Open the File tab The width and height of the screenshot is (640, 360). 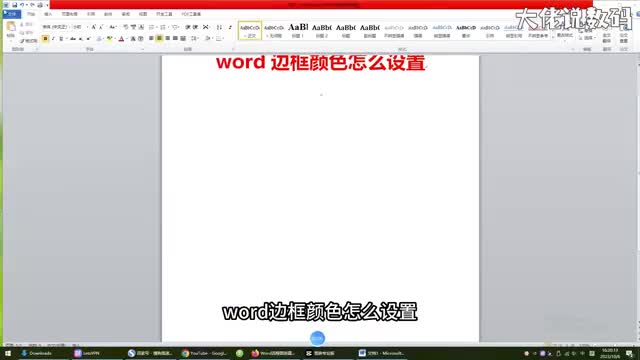point(12,14)
